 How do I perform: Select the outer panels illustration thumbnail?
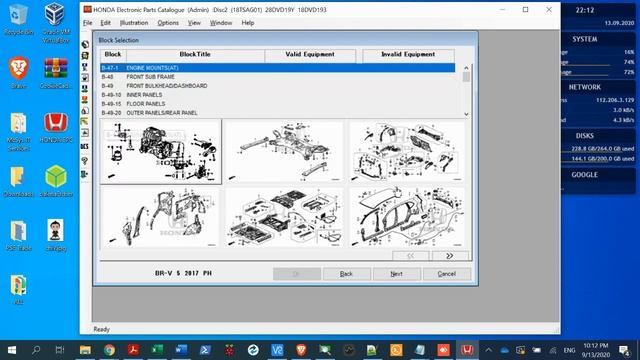[407, 217]
